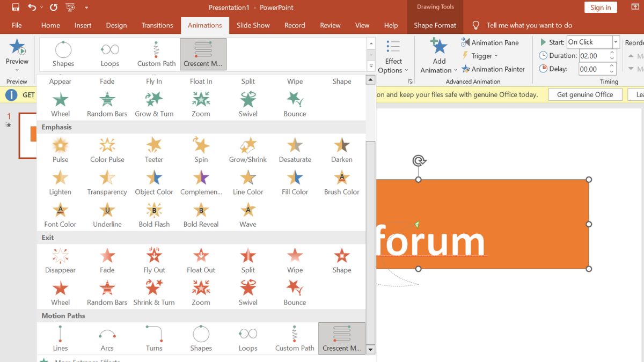Expand the animation gallery More arrow

371,66
